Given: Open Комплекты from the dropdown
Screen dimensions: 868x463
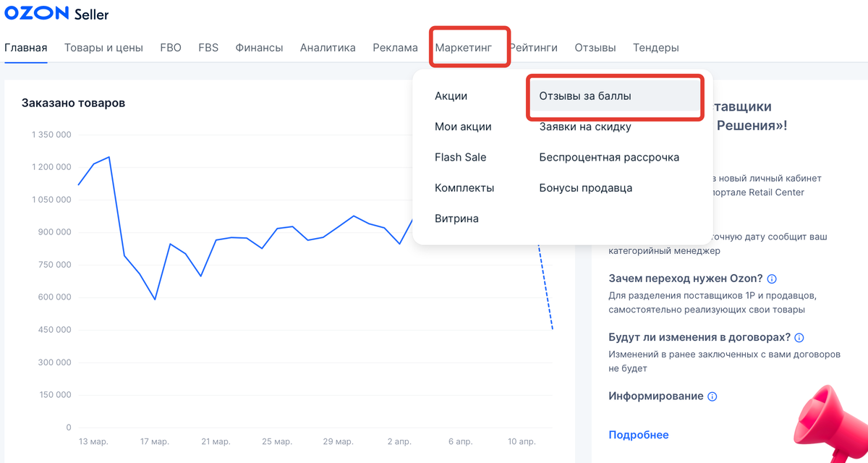Looking at the screenshot, I should pos(464,188).
